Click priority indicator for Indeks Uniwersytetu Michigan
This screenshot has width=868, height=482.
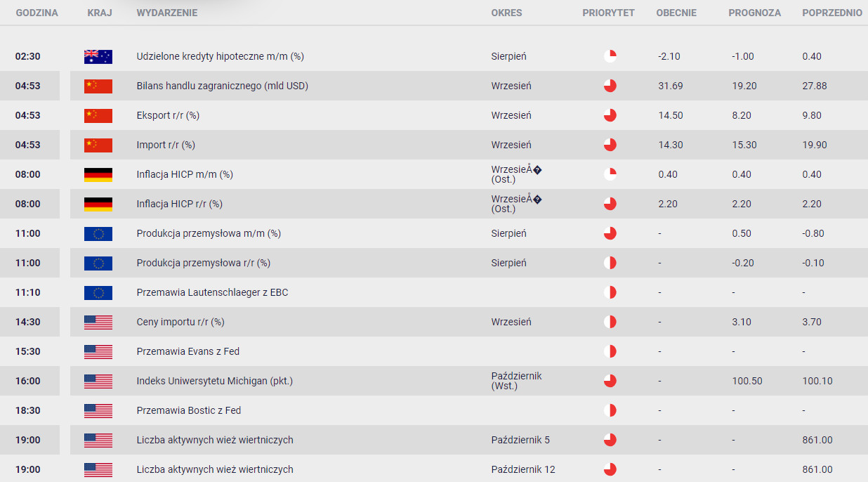[610, 381]
